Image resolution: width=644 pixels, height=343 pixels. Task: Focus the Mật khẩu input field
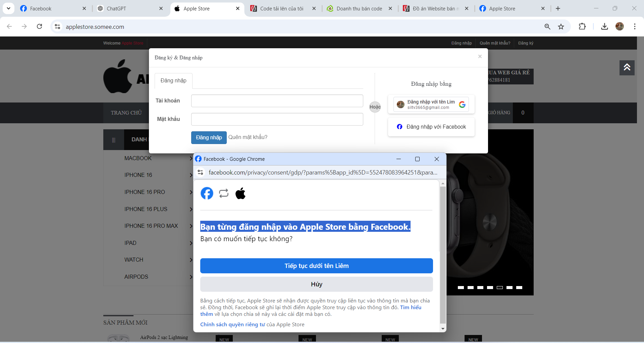point(277,119)
